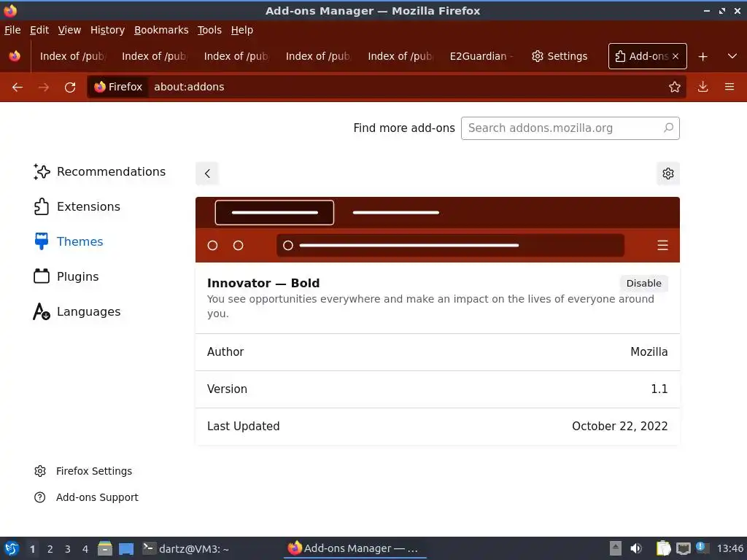Open Firefox Settings link
Screen dimensions: 747x560
tap(83, 471)
